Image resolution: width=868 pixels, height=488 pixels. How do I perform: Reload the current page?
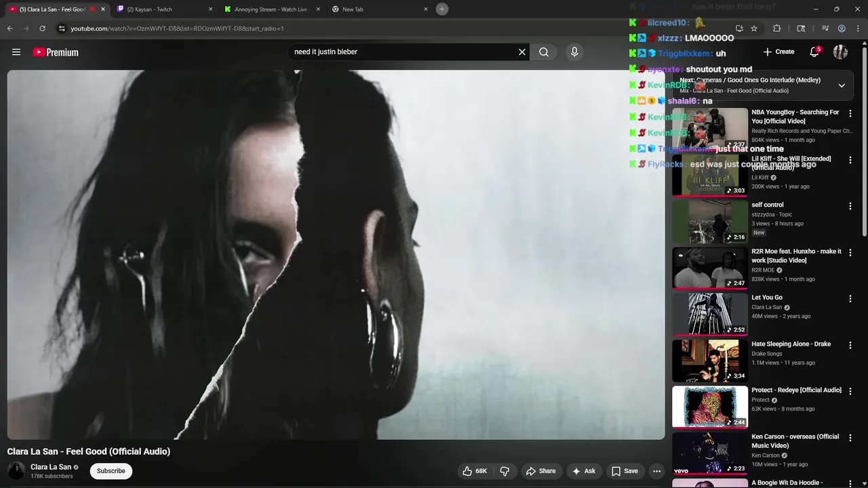pyautogui.click(x=42, y=28)
